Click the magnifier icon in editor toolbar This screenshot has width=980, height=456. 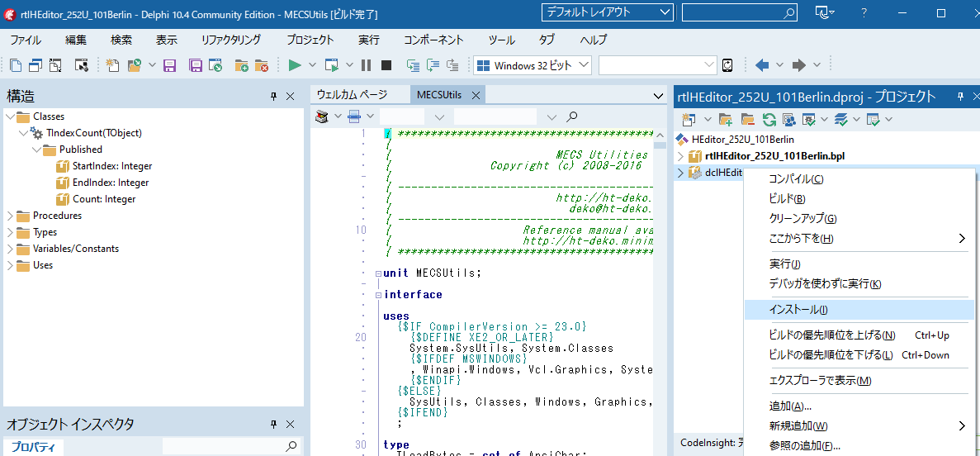click(x=572, y=116)
